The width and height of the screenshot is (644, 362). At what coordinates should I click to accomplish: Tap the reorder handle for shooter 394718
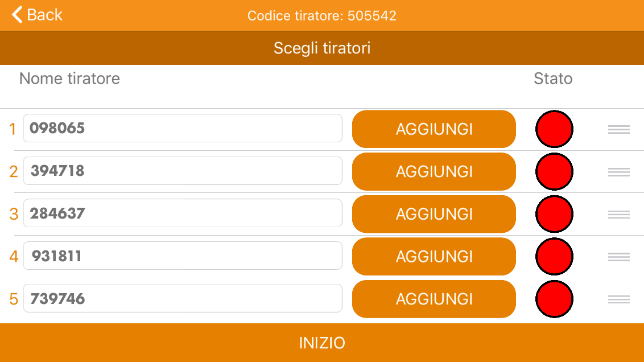[618, 172]
